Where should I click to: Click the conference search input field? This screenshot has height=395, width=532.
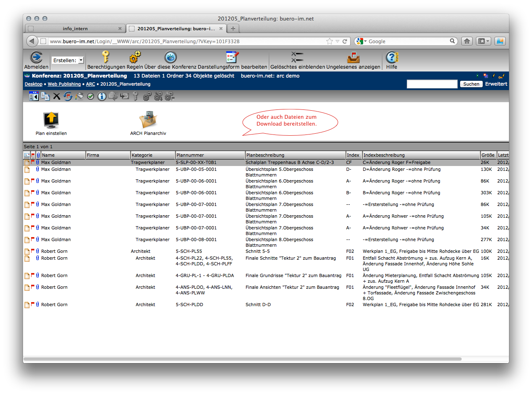[432, 84]
